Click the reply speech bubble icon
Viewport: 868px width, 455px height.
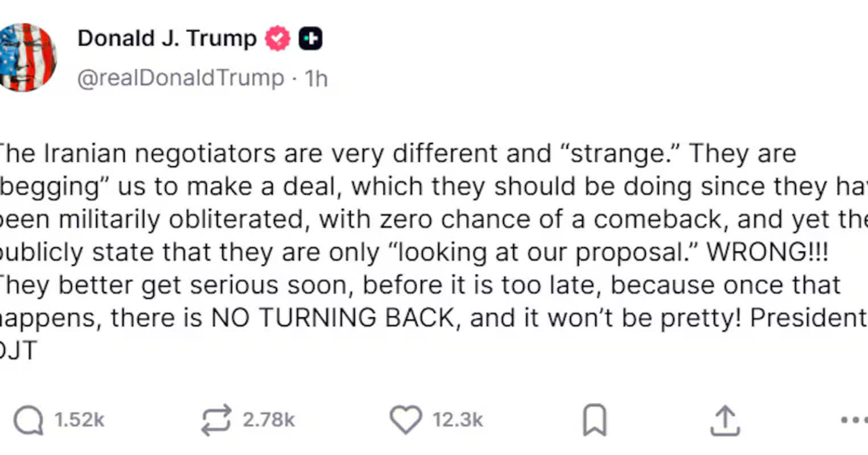[x=28, y=421]
